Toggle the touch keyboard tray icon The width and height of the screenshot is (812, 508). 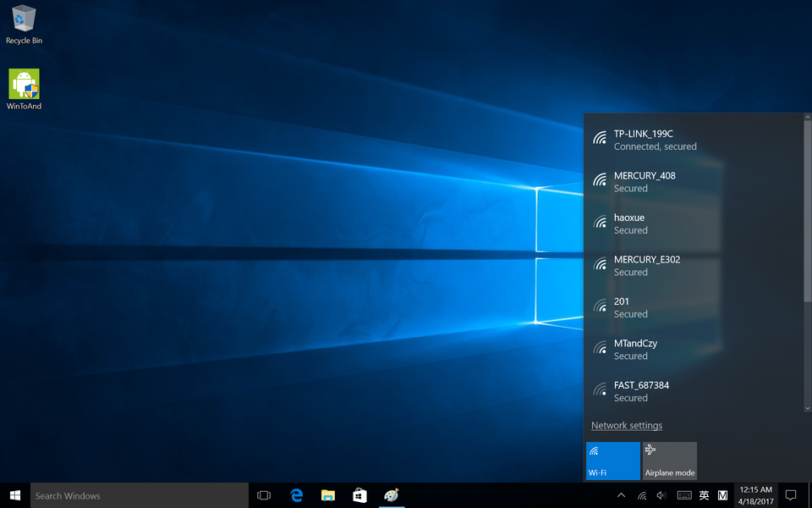pyautogui.click(x=683, y=495)
